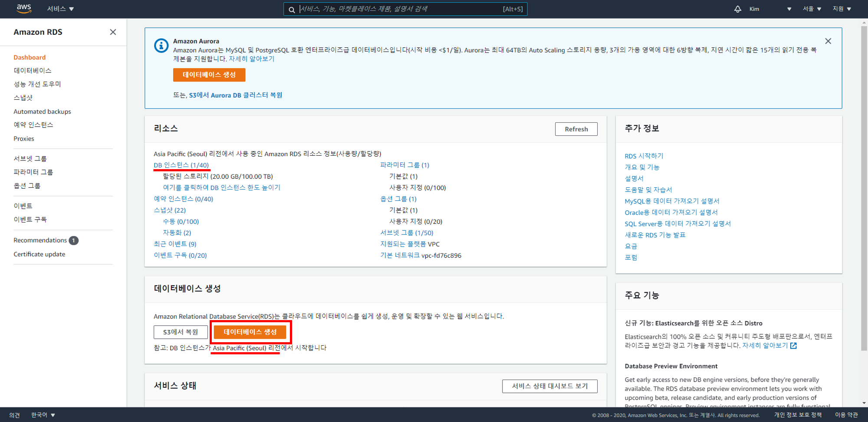868x422 pixels.
Task: Open the 서울 region dropdown
Action: (x=812, y=9)
